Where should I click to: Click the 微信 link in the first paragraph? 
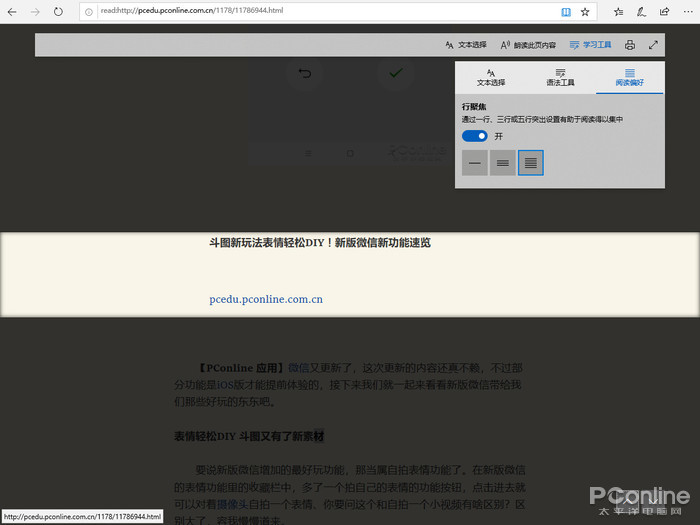(298, 368)
